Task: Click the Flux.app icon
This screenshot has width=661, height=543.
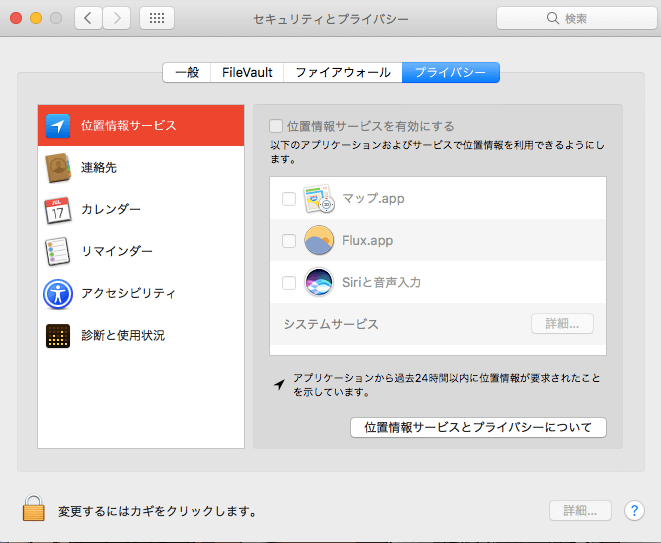Action: 319,240
